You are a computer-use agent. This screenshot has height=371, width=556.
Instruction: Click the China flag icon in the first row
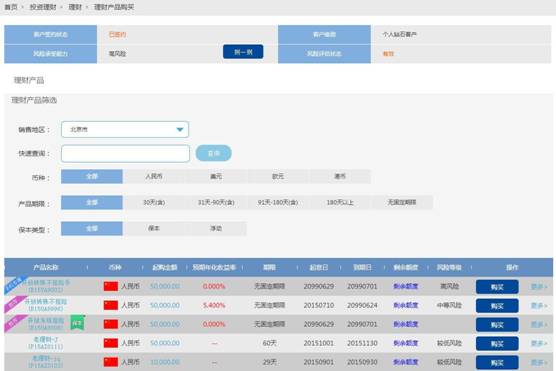[111, 286]
